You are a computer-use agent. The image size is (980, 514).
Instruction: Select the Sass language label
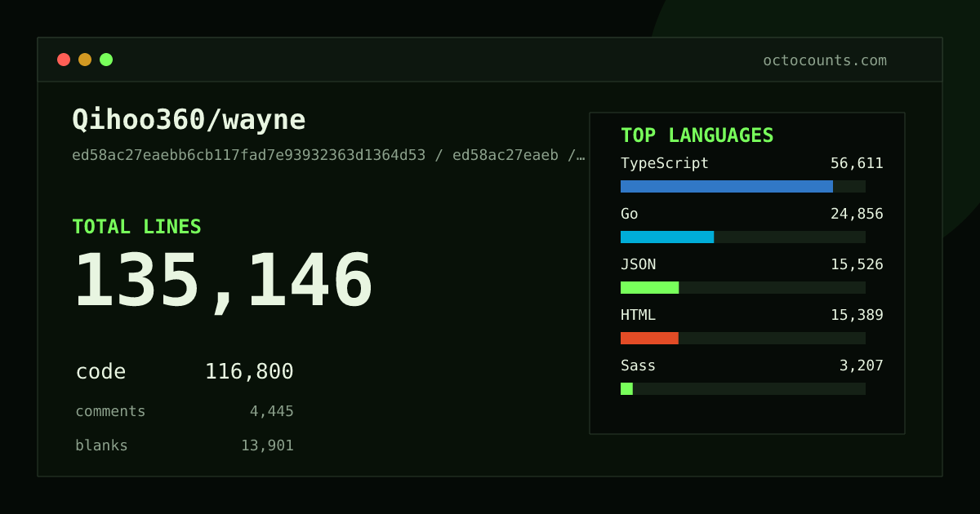[638, 366]
